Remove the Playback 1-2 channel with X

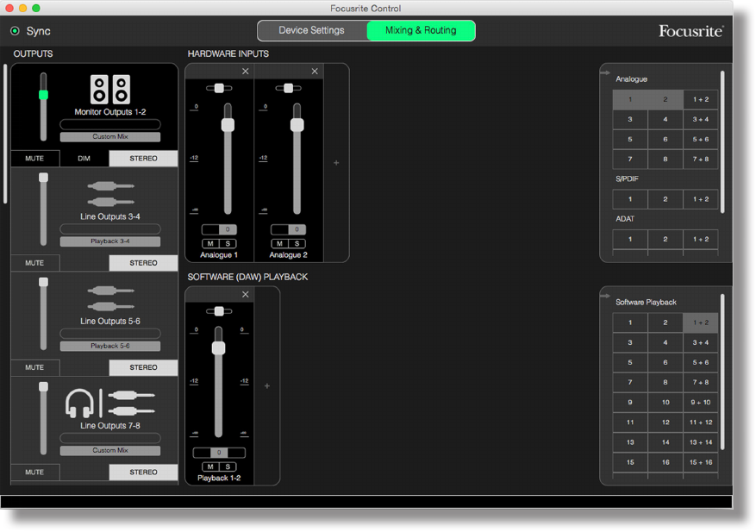246,294
